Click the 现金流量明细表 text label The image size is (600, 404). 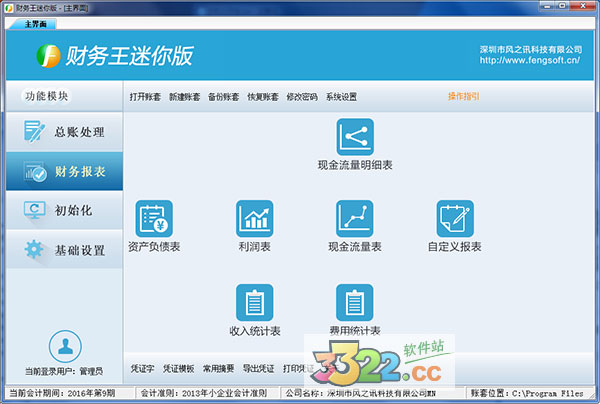pos(355,165)
